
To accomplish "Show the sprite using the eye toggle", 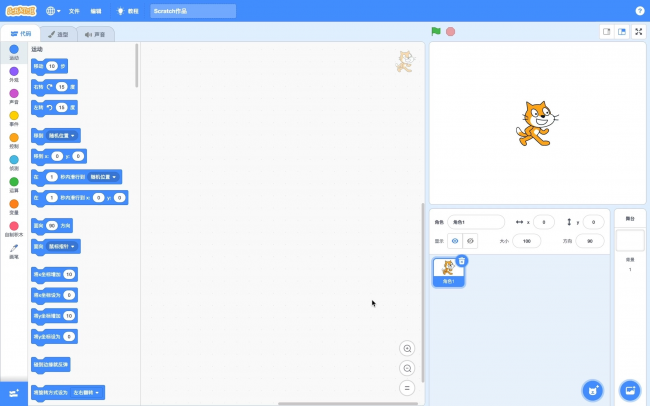I will pyautogui.click(x=454, y=241).
